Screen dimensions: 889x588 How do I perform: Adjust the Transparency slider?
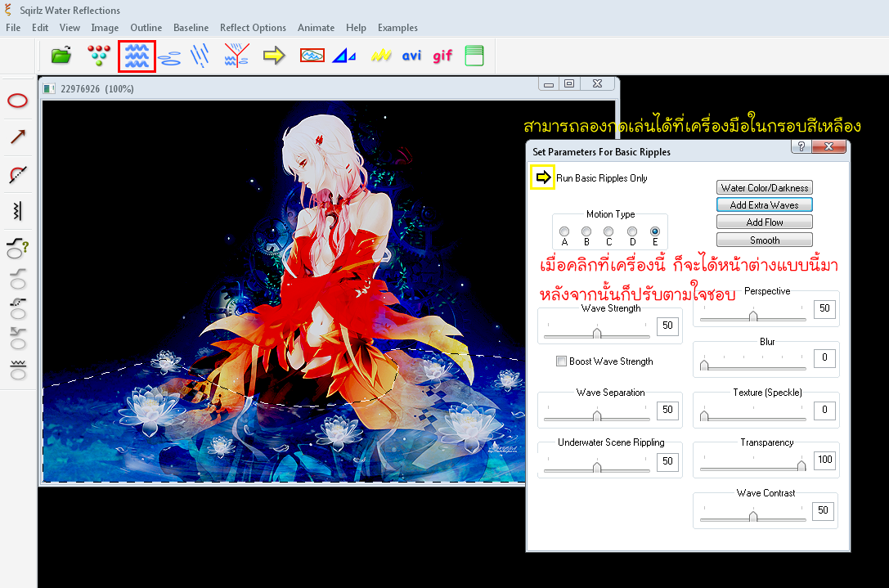(753, 465)
